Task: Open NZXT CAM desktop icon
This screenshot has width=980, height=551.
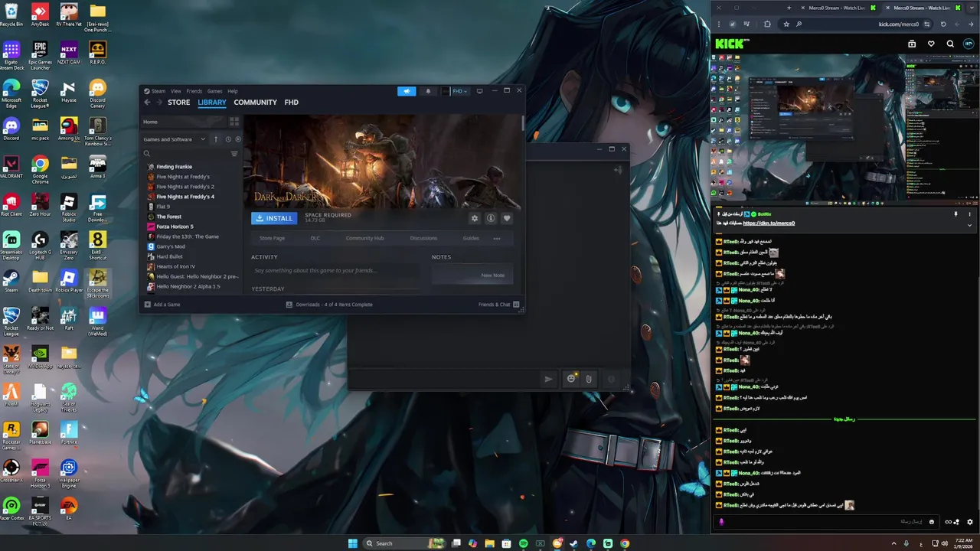Action: pyautogui.click(x=69, y=53)
